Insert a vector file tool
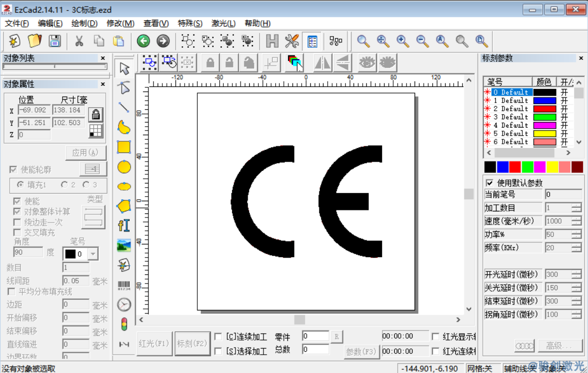The image size is (588, 373). coord(124,265)
